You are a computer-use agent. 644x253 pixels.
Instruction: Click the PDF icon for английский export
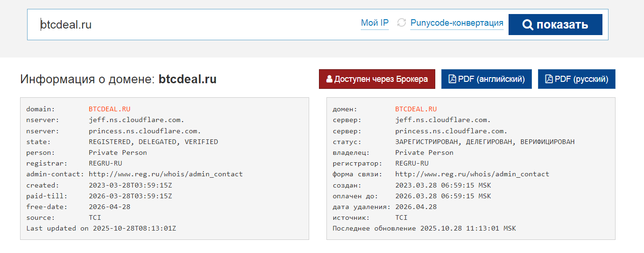[x=452, y=79]
